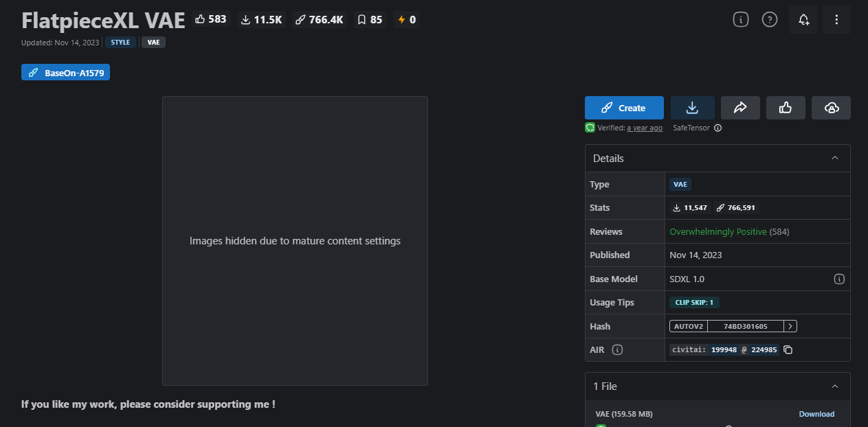Toggle the bookmark badge showing 85

[370, 20]
